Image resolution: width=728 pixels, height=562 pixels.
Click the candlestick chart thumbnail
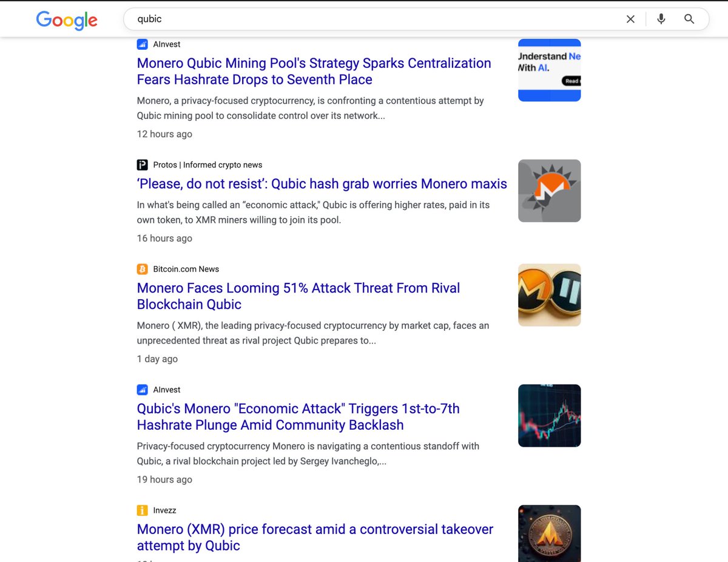coord(550,416)
